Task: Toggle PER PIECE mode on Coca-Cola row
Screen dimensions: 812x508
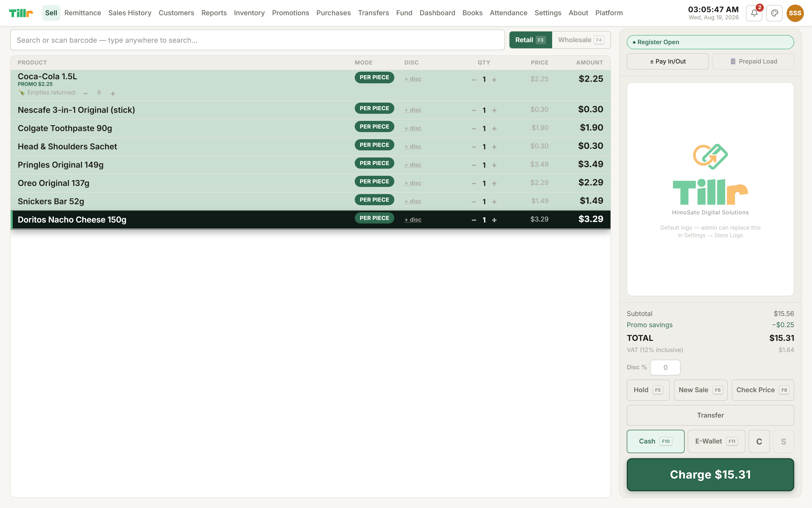Action: tap(374, 77)
